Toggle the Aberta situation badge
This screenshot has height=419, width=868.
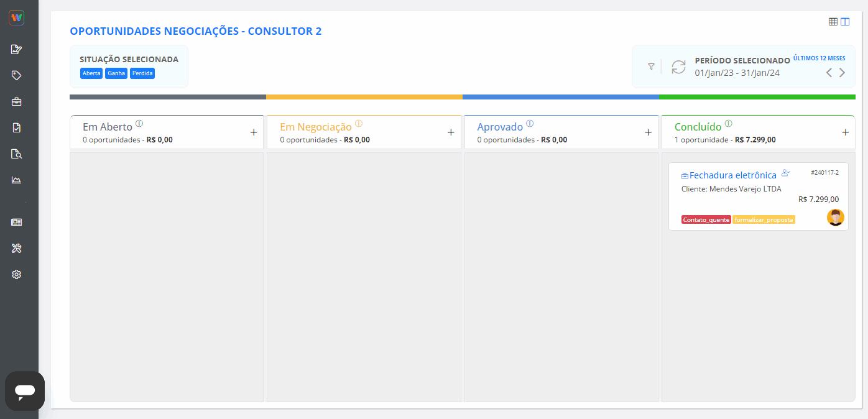tap(91, 73)
